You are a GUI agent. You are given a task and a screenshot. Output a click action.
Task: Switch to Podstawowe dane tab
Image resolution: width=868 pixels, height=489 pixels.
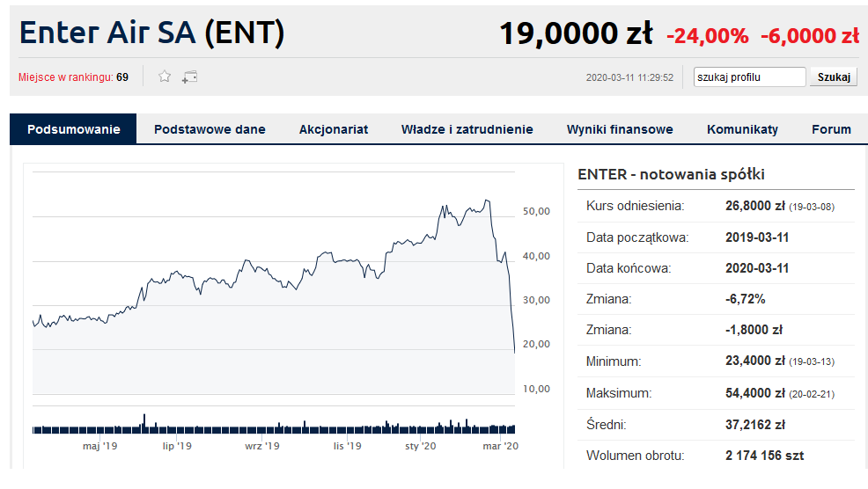(x=210, y=129)
